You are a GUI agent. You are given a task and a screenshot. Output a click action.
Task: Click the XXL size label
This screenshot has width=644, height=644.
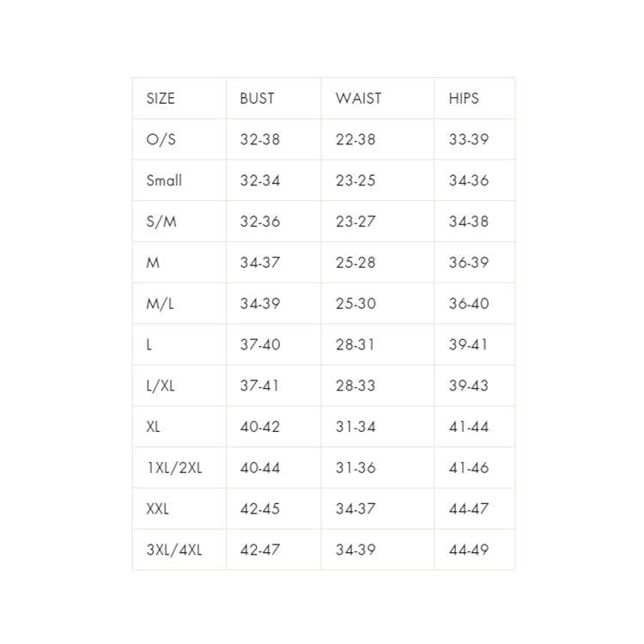pos(158,509)
